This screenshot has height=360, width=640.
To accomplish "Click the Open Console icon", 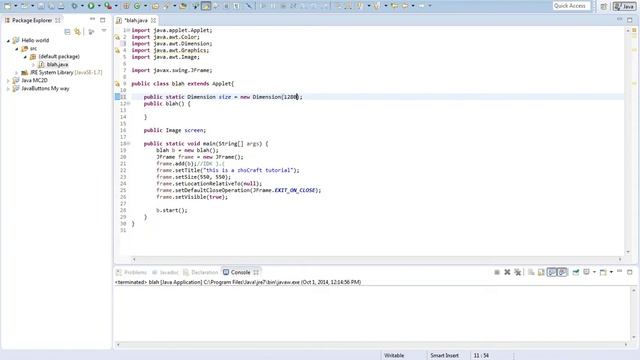I will tap(603, 272).
